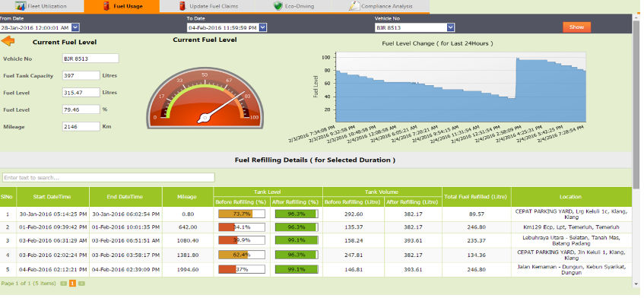
Task: Select end time 03-Feb-2016 03:58:17 PM
Action: [125, 255]
